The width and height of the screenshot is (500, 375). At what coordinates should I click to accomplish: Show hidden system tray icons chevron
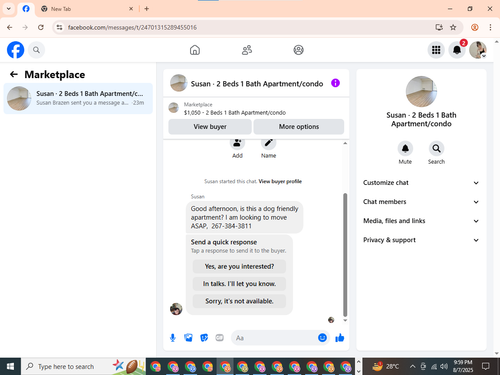412,367
